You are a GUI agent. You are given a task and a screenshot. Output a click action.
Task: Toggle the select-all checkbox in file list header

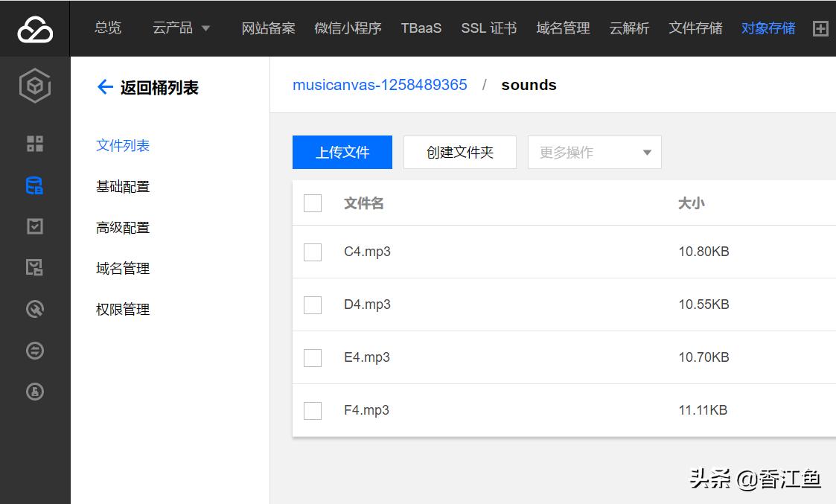[x=312, y=202]
